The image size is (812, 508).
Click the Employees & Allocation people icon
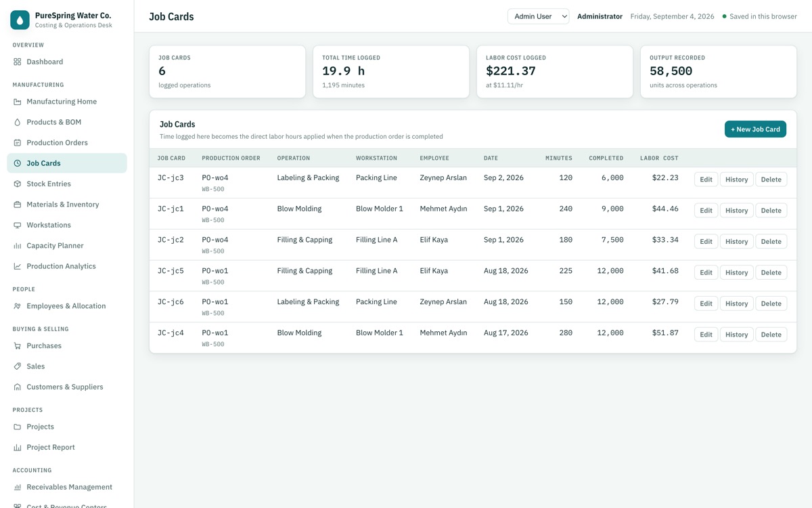coord(18,306)
